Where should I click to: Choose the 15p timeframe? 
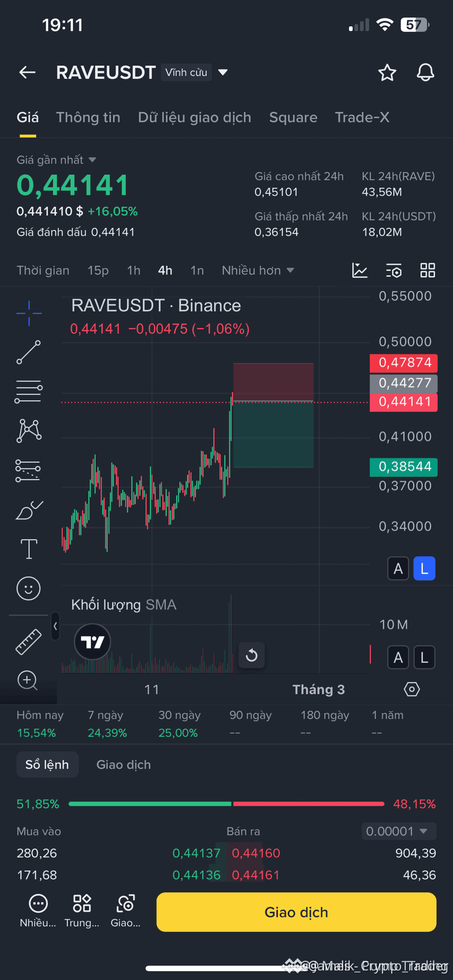[98, 270]
